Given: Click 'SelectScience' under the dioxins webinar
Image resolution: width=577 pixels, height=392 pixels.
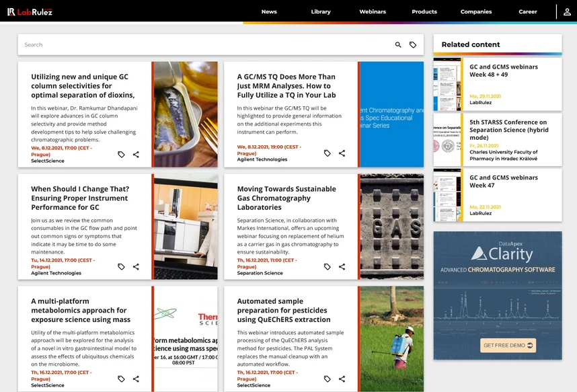Looking at the screenshot, I should 48,161.
